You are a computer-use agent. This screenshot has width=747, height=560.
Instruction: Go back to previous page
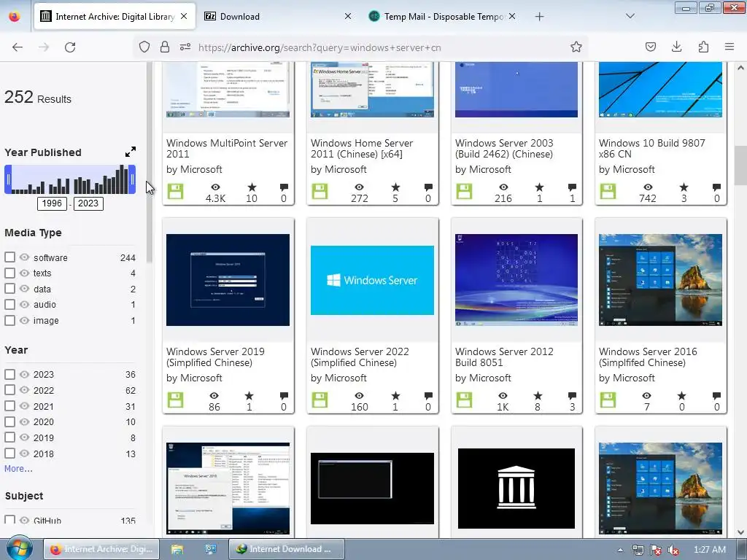[x=18, y=47]
